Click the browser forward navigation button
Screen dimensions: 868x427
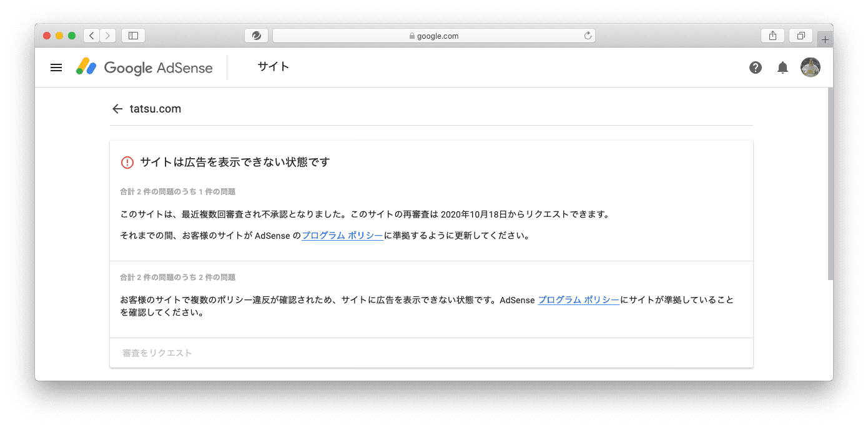[x=108, y=36]
